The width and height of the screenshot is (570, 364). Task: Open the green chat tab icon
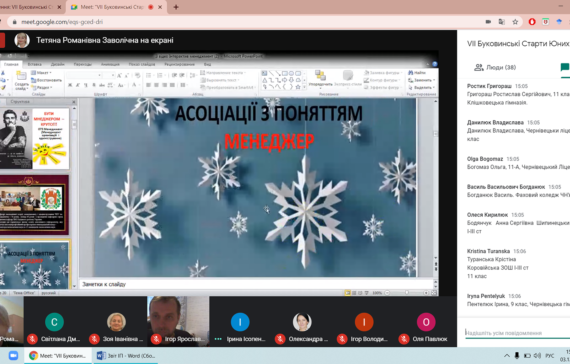[565, 67]
